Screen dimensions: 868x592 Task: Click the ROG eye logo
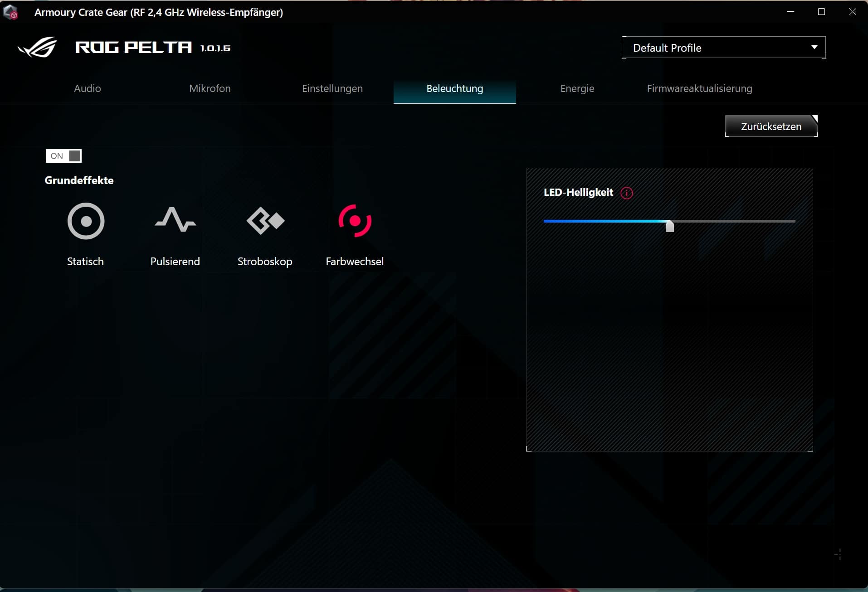click(38, 47)
